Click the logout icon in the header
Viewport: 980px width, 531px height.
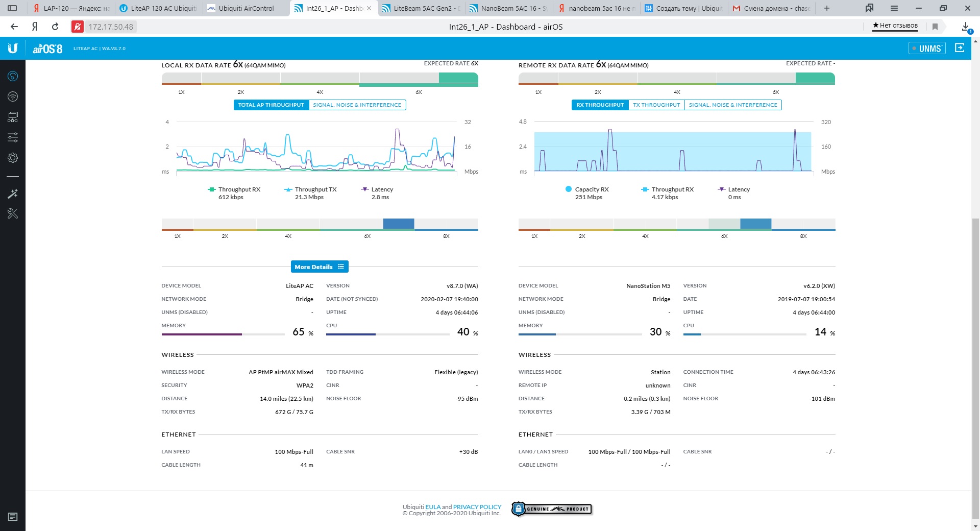[x=960, y=48]
